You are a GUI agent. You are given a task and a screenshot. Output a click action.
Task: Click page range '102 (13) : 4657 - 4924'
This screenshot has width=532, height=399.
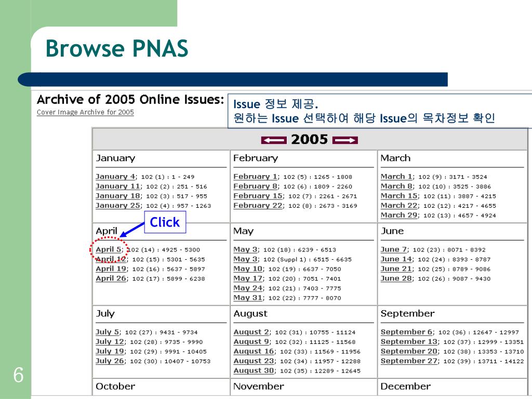(460, 216)
